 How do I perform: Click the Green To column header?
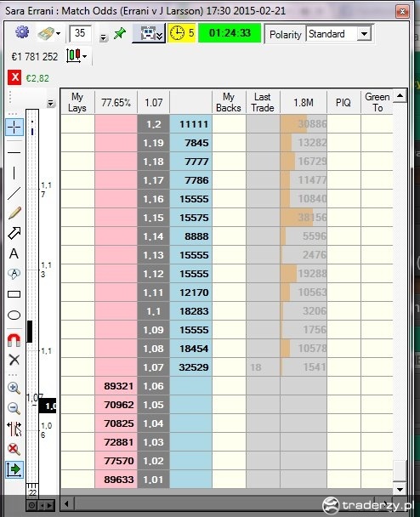[x=377, y=103]
